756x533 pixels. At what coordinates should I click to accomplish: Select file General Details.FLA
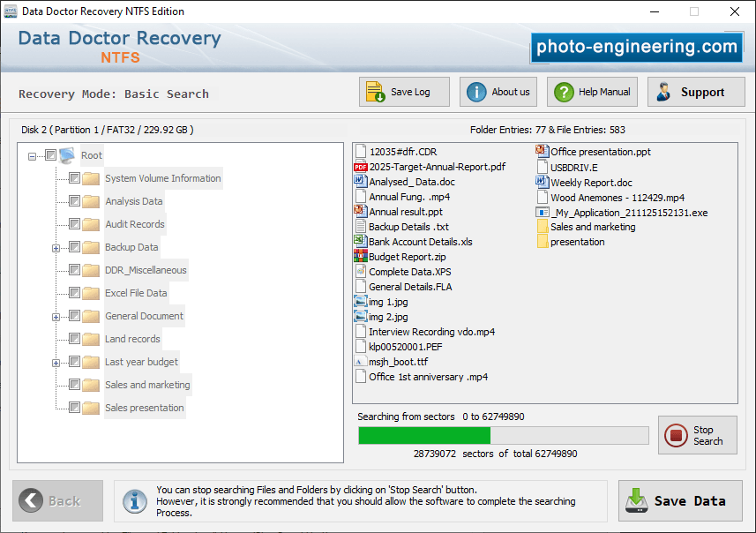coord(410,287)
